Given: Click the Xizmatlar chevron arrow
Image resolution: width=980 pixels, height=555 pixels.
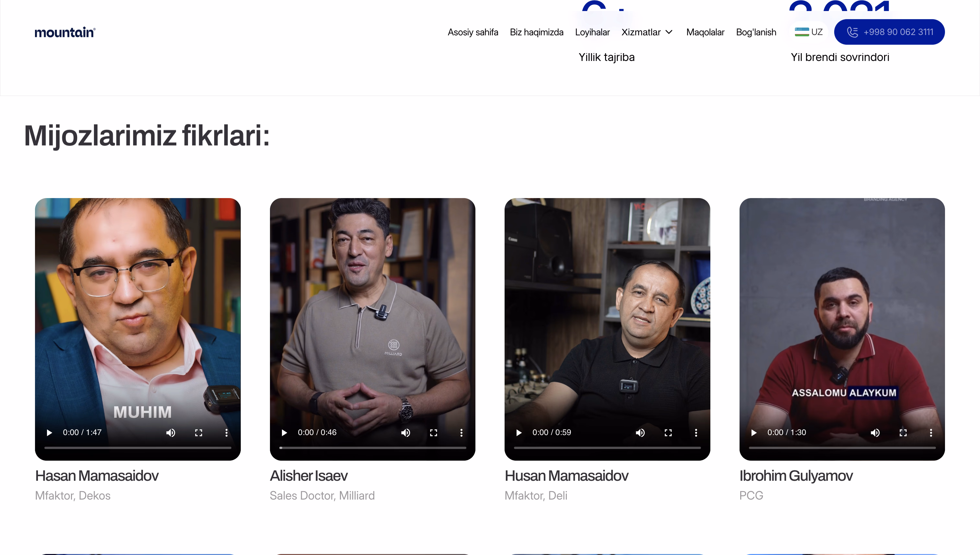Looking at the screenshot, I should pyautogui.click(x=669, y=32).
